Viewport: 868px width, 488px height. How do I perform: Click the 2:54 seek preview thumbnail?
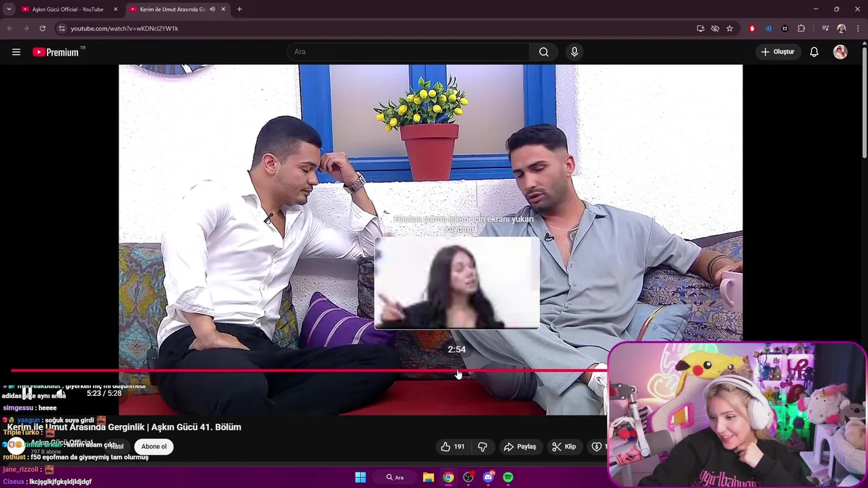(x=457, y=283)
